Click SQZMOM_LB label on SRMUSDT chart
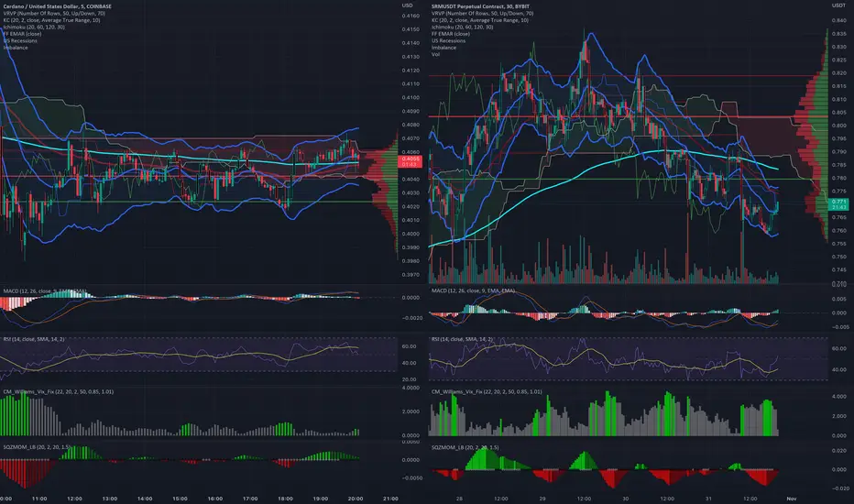The width and height of the screenshot is (854, 504). coord(465,447)
